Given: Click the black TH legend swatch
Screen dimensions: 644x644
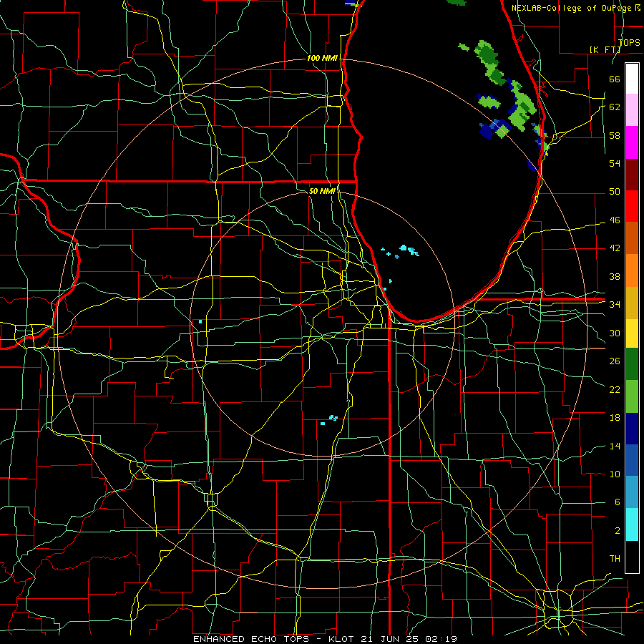Looking at the screenshot, I should [632, 557].
